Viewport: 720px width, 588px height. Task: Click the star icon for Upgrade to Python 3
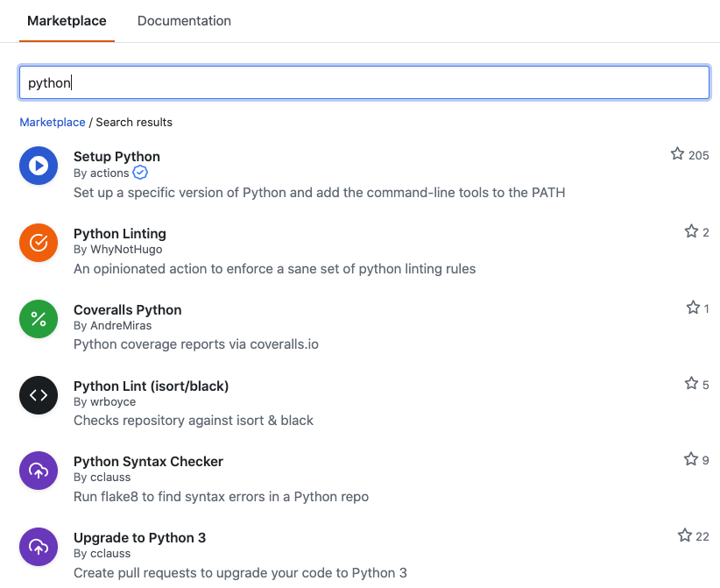[685, 535]
